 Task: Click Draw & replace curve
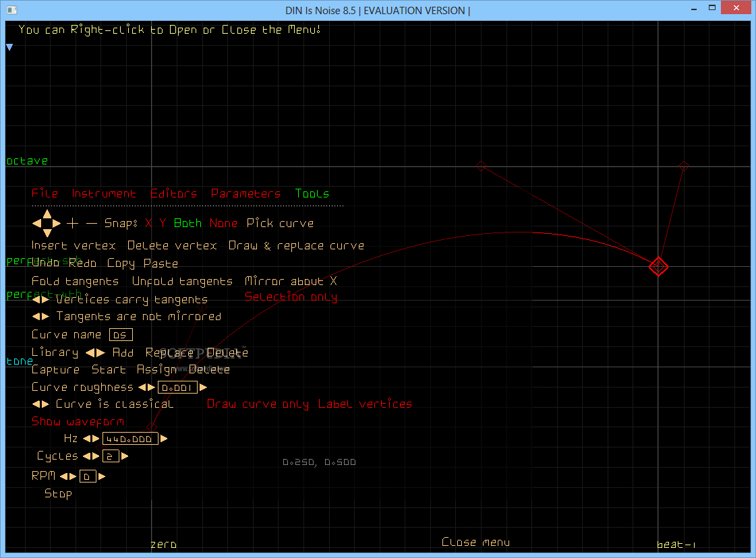(x=296, y=245)
